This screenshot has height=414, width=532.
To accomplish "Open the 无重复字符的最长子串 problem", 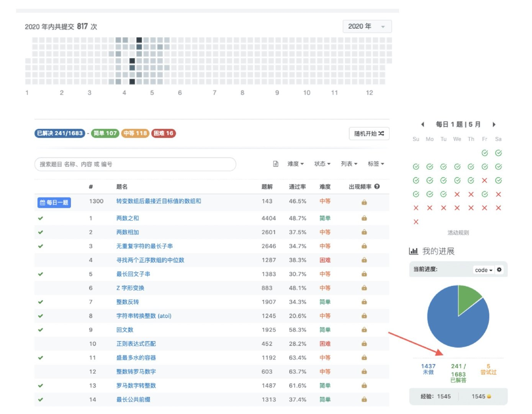I will pos(144,246).
